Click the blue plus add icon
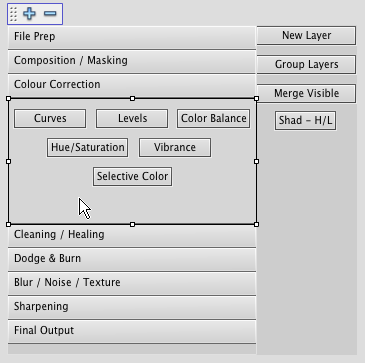Image resolution: width=365 pixels, height=363 pixels. coord(29,14)
